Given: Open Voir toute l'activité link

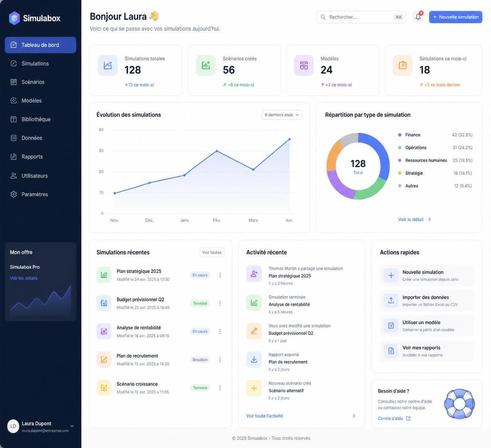Looking at the screenshot, I should pos(264,416).
